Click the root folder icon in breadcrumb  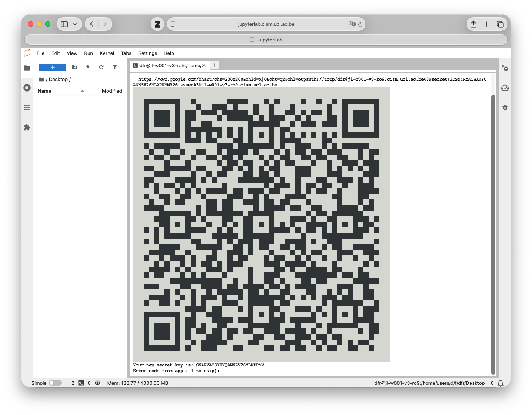[x=41, y=79]
